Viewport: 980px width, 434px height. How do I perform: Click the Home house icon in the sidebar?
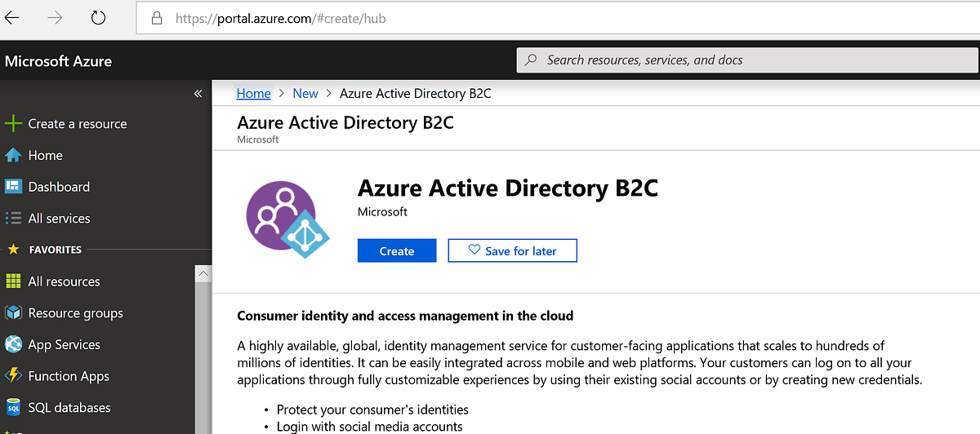(13, 155)
